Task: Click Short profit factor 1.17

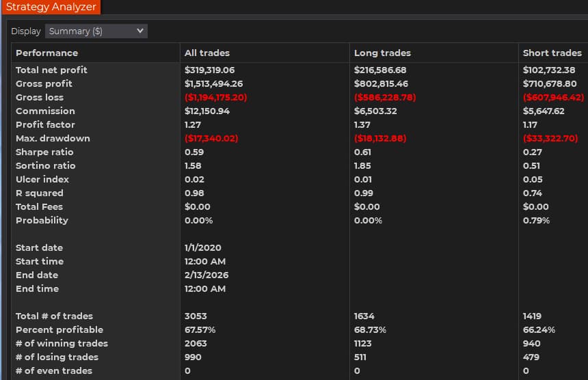Action: pos(531,125)
